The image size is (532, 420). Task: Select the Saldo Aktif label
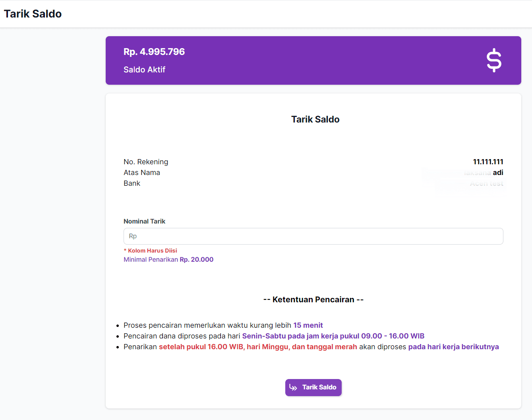(144, 70)
